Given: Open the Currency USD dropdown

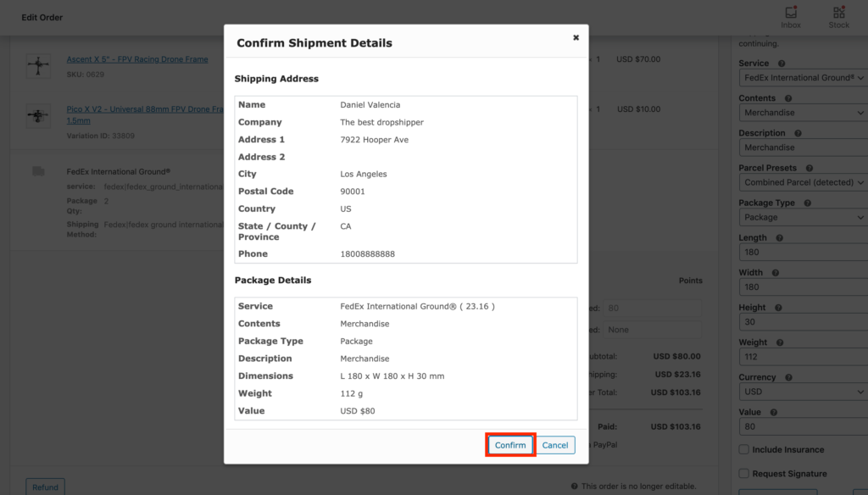Looking at the screenshot, I should pos(802,392).
